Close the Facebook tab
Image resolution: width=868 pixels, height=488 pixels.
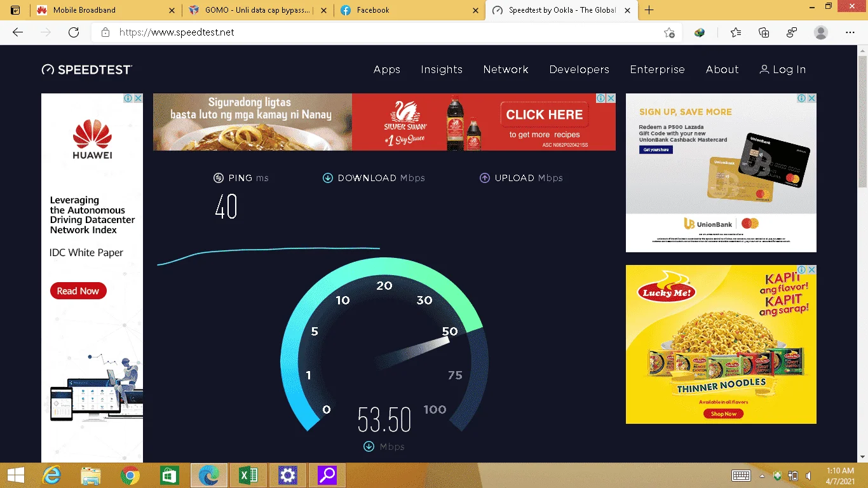click(x=475, y=10)
